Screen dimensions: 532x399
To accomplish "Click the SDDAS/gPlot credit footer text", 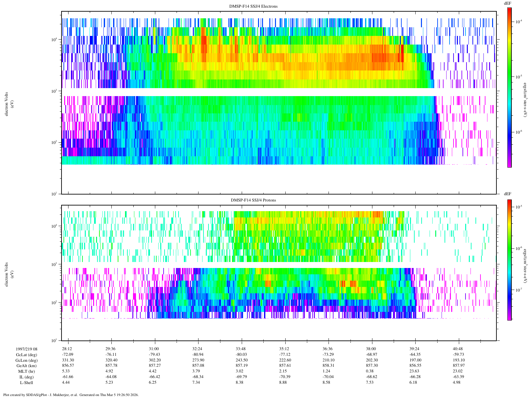I will coord(70,395).
